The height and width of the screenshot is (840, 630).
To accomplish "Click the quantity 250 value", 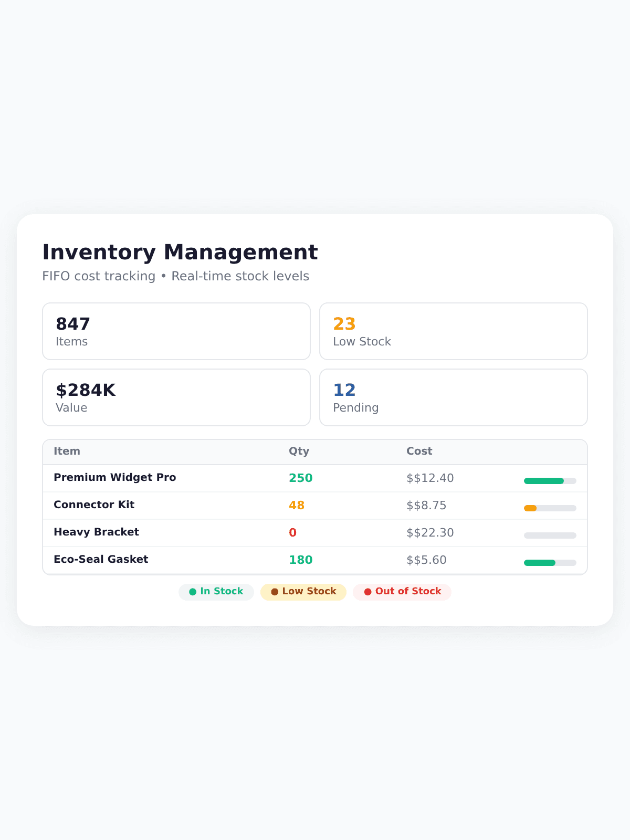I will pyautogui.click(x=301, y=478).
